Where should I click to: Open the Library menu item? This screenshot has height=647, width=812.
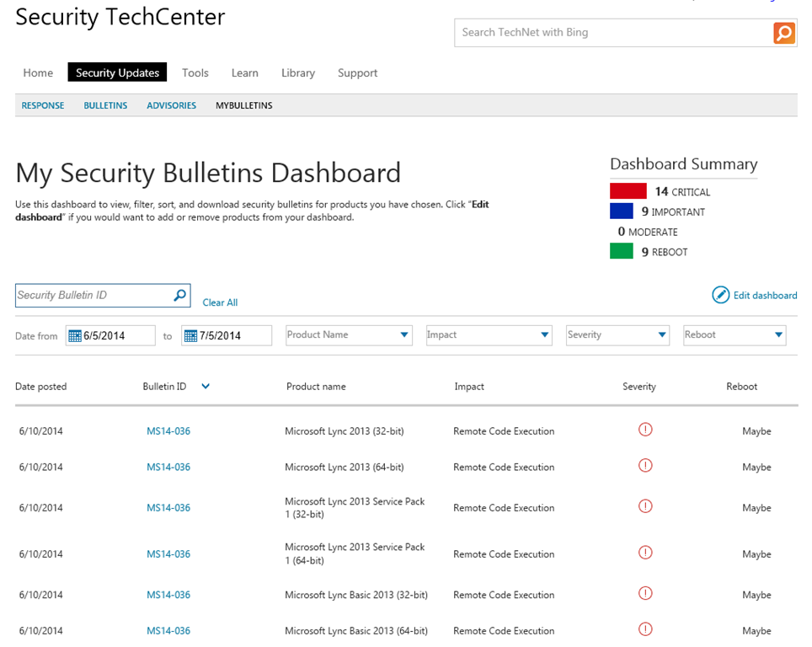[x=297, y=73]
